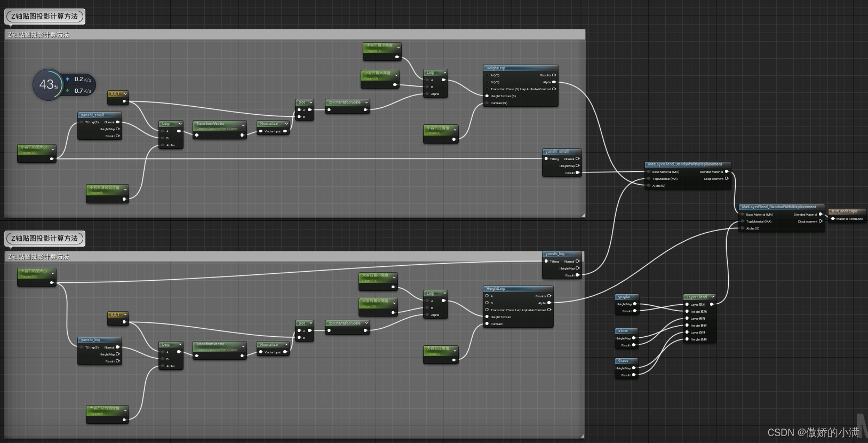Toggle chevron on 大岩石最小亮度 node

[394, 278]
